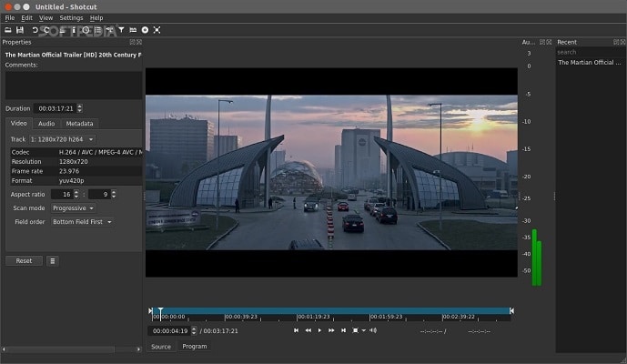Click the Open File toolbar icon
The width and height of the screenshot is (627, 364).
point(7,30)
